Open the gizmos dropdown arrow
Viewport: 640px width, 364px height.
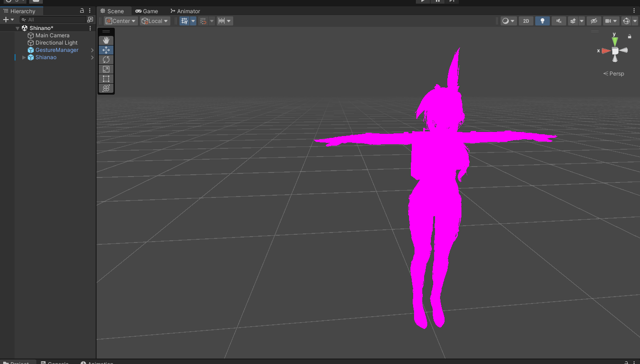click(x=635, y=21)
